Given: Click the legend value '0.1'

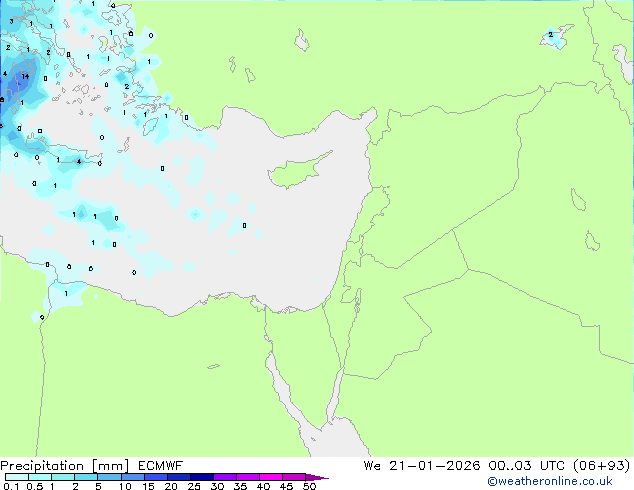Looking at the screenshot, I should [11, 486].
